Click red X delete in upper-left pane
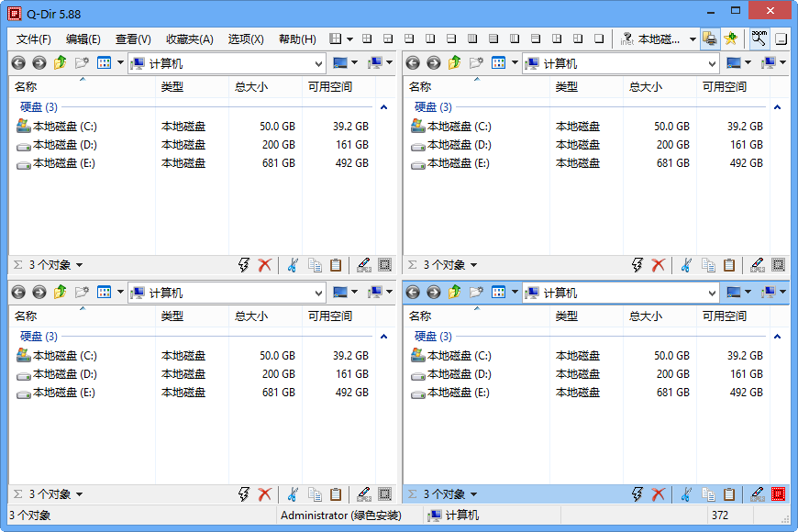The image size is (798, 532). click(265, 265)
